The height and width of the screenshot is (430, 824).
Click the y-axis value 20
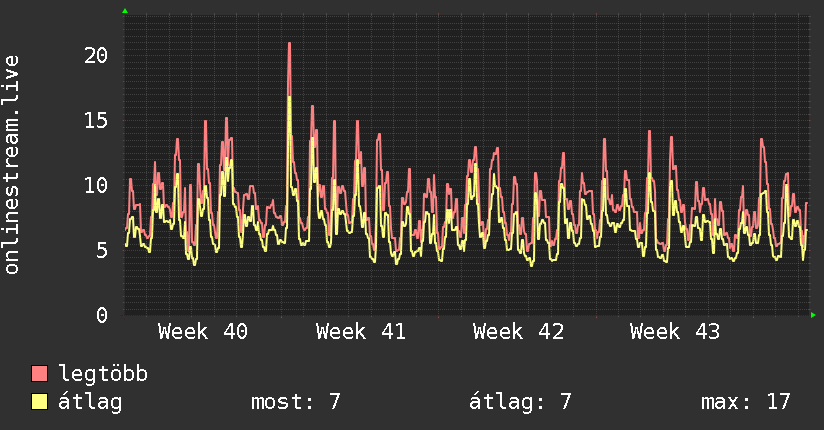96,55
